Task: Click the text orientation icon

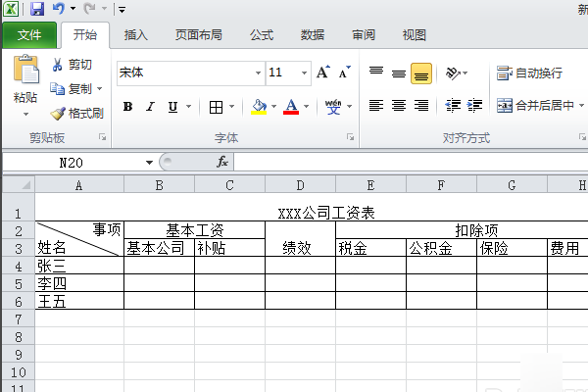Action: tap(453, 73)
